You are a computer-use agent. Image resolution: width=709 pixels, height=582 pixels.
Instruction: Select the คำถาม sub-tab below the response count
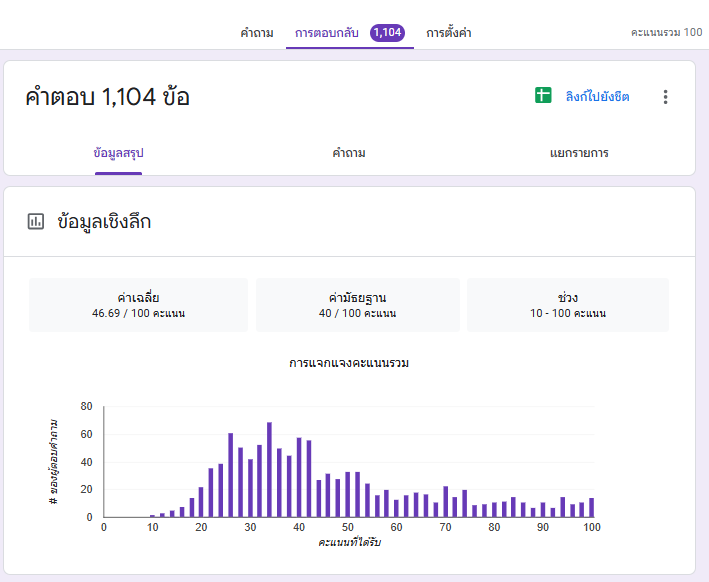[x=349, y=153]
